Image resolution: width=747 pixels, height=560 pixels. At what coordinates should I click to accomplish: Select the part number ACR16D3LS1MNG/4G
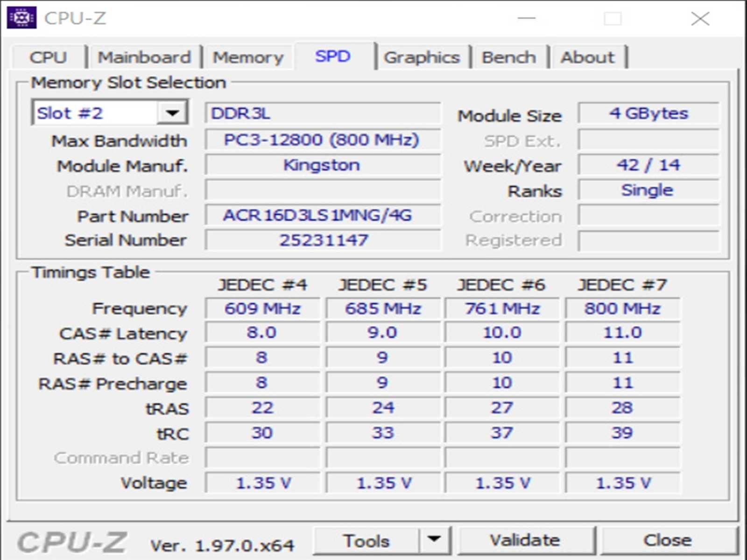click(x=323, y=215)
